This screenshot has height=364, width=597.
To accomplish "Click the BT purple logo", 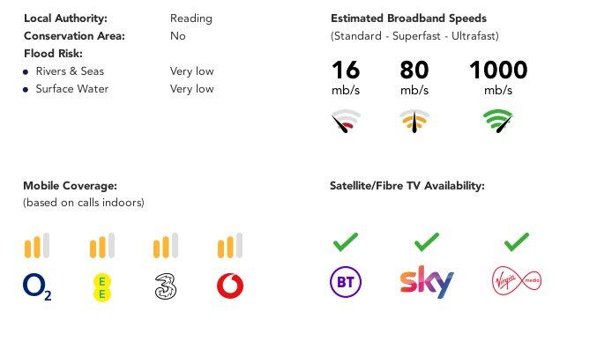I will click(344, 283).
